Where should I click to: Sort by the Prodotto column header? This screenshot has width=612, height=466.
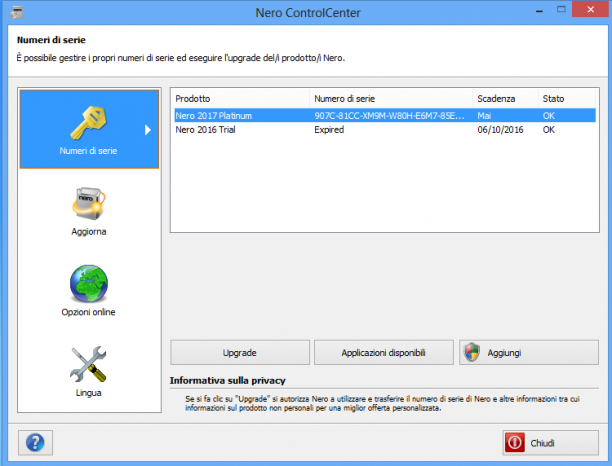point(241,98)
